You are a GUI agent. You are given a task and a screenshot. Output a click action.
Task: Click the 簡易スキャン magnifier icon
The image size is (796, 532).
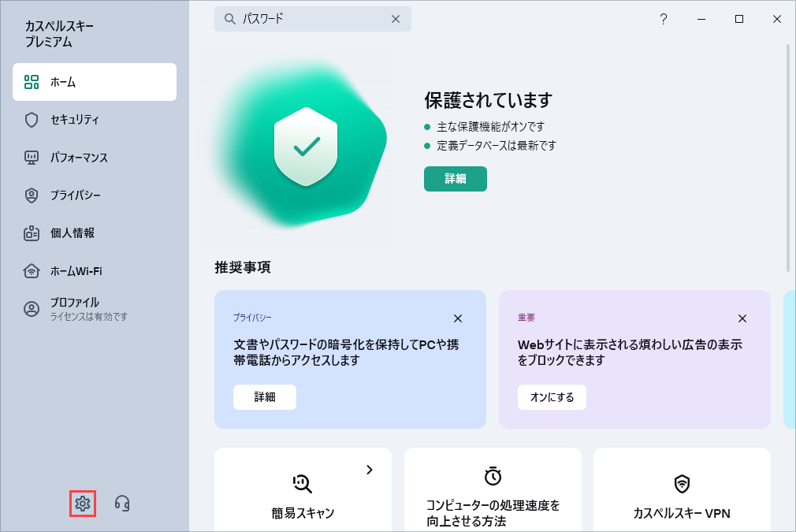tap(303, 483)
